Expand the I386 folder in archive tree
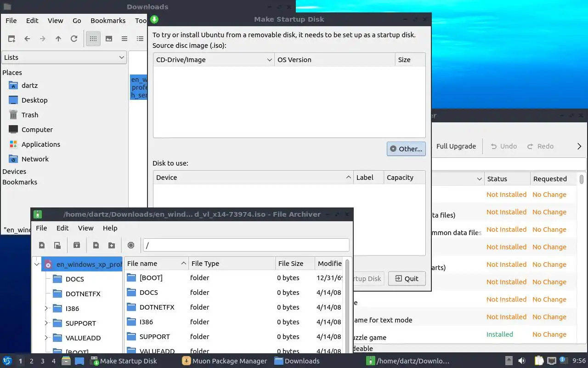 pos(46,308)
